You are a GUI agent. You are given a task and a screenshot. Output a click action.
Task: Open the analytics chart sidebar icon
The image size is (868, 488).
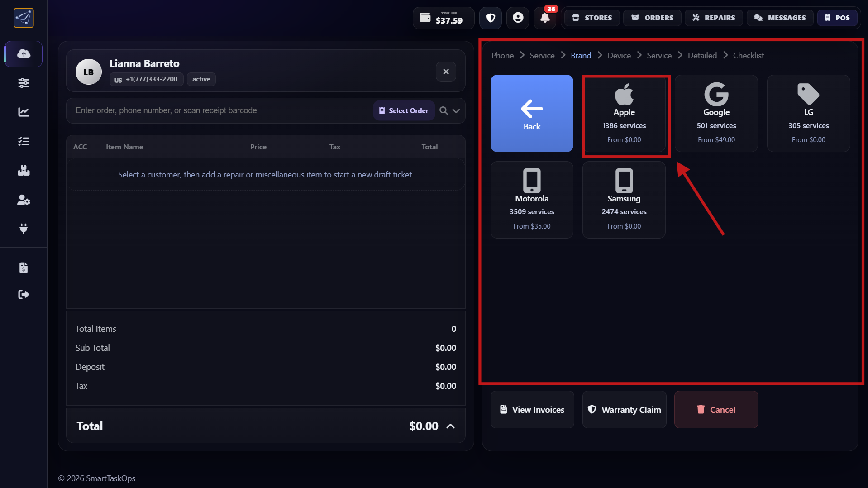tap(24, 112)
